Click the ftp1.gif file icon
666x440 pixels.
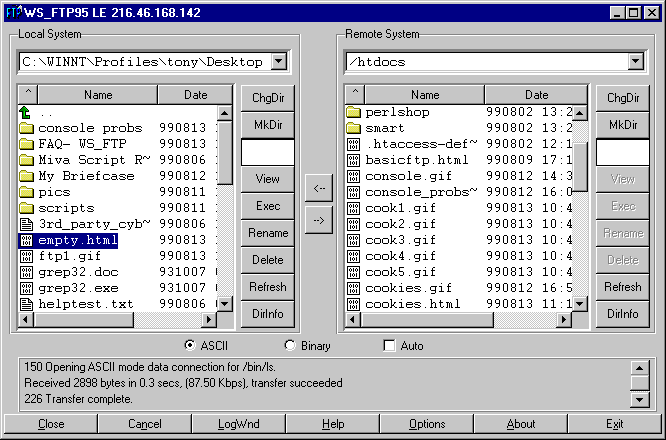(26, 256)
